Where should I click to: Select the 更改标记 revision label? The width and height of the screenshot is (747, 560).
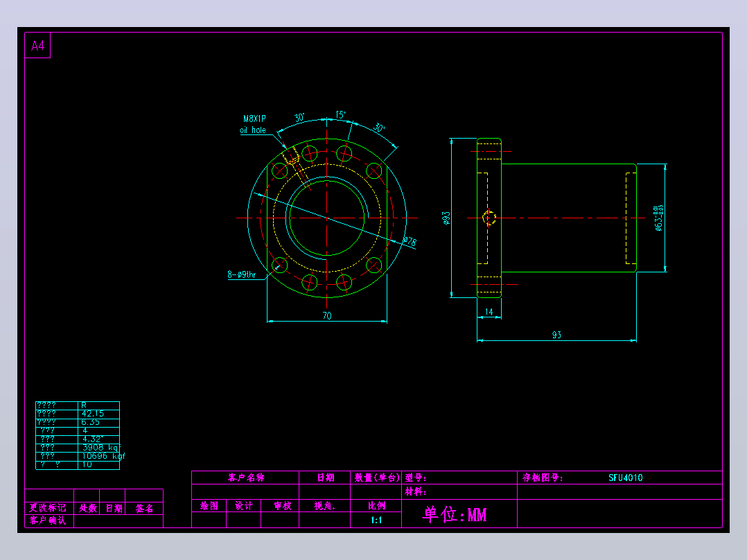coord(48,507)
